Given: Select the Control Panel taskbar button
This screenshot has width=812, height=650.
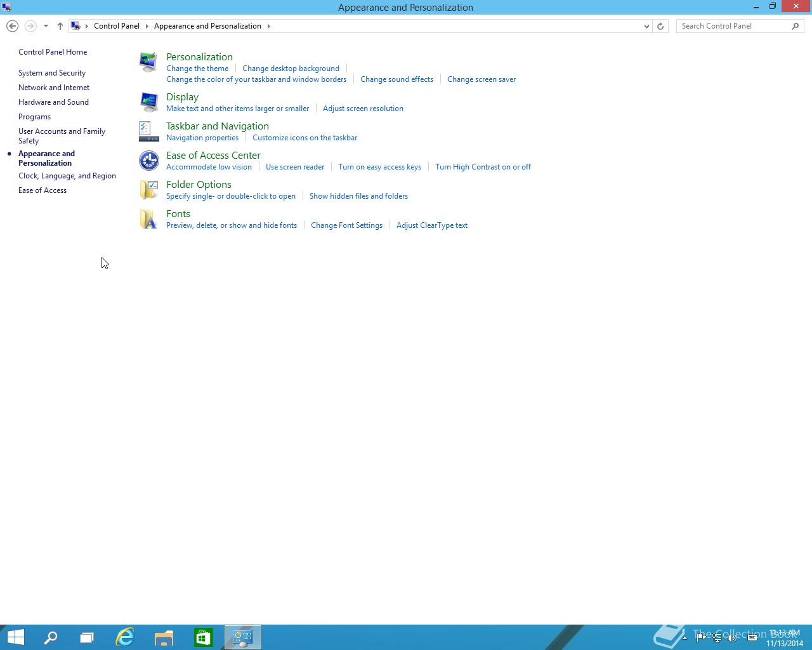Looking at the screenshot, I should pos(243,637).
